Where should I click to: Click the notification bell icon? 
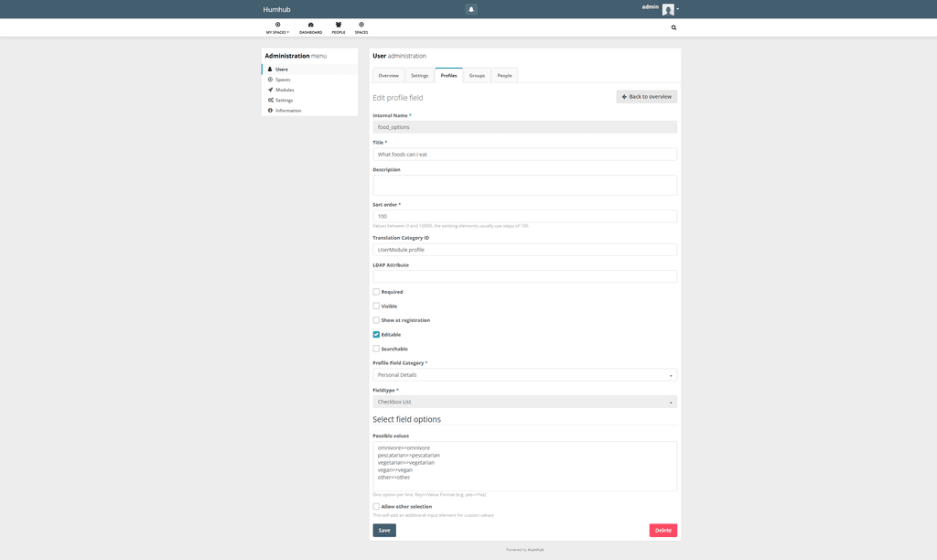point(469,8)
